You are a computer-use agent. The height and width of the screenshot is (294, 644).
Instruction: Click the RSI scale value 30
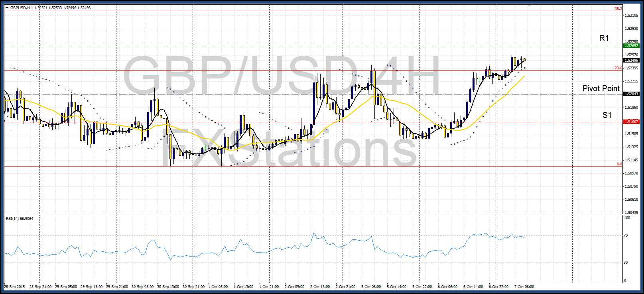[626, 263]
